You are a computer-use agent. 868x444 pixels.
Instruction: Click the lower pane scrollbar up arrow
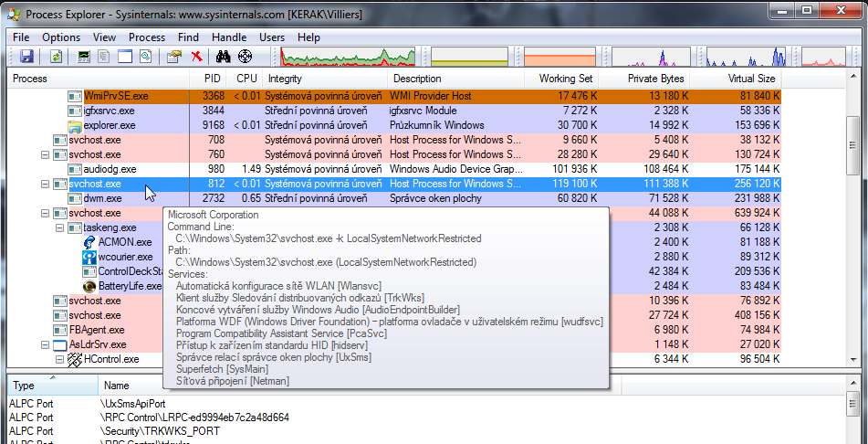[853, 383]
